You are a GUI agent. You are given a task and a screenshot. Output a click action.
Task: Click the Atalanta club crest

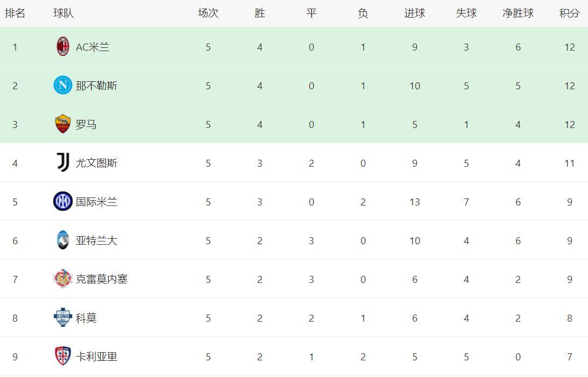coord(63,240)
